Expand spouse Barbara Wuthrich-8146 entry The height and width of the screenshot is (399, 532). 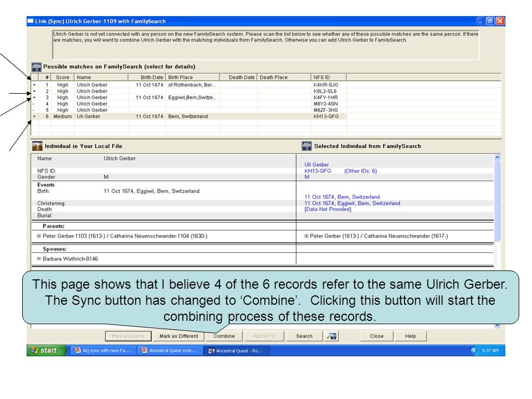coord(39,259)
